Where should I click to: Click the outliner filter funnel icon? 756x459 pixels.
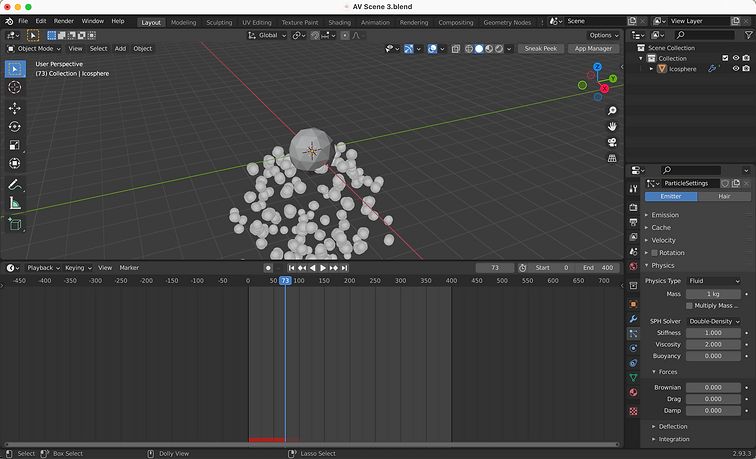748,35
